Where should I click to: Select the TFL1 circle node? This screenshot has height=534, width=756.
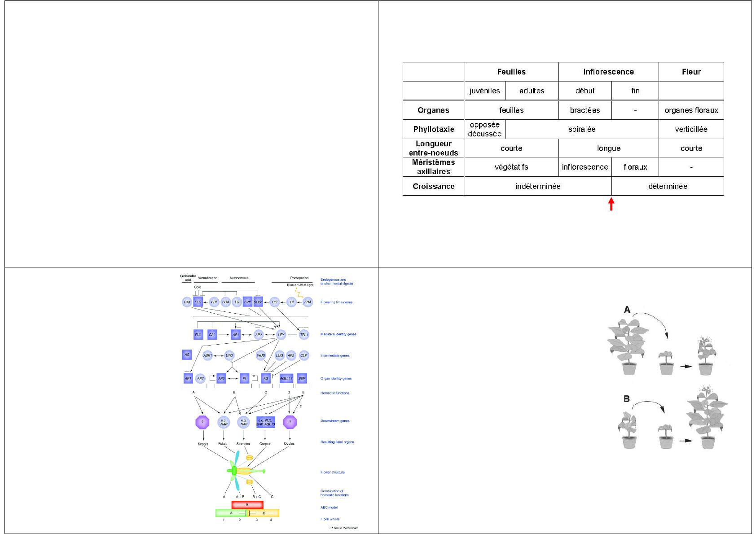coord(304,334)
